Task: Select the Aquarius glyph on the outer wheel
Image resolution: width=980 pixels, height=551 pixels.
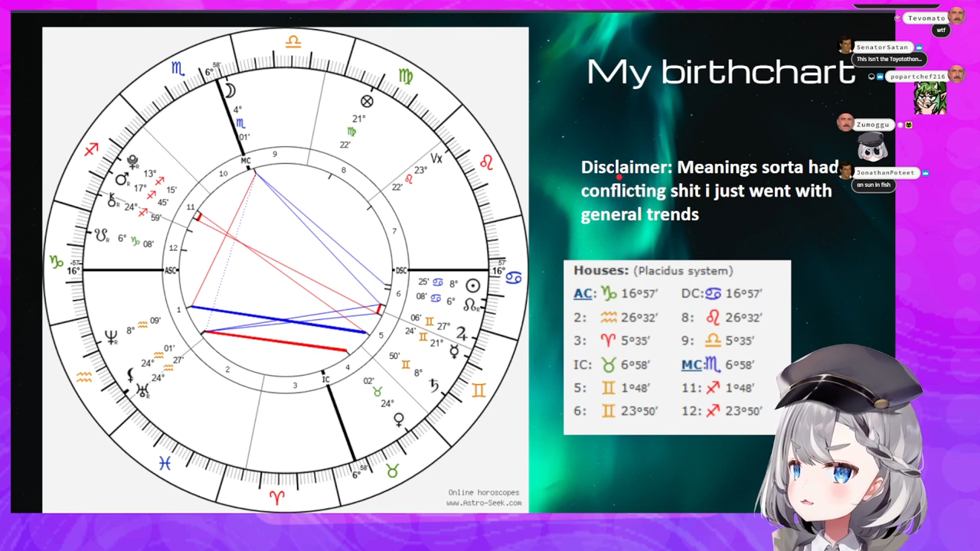Action: tap(84, 377)
